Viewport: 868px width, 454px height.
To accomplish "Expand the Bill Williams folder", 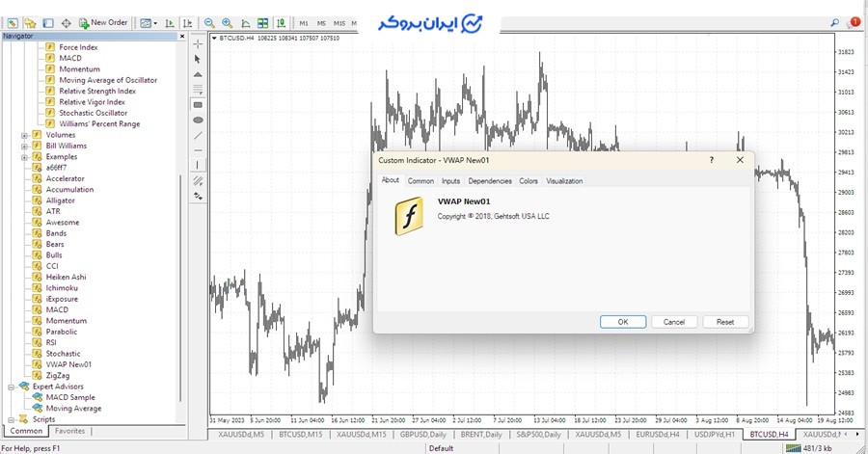I will [x=24, y=146].
